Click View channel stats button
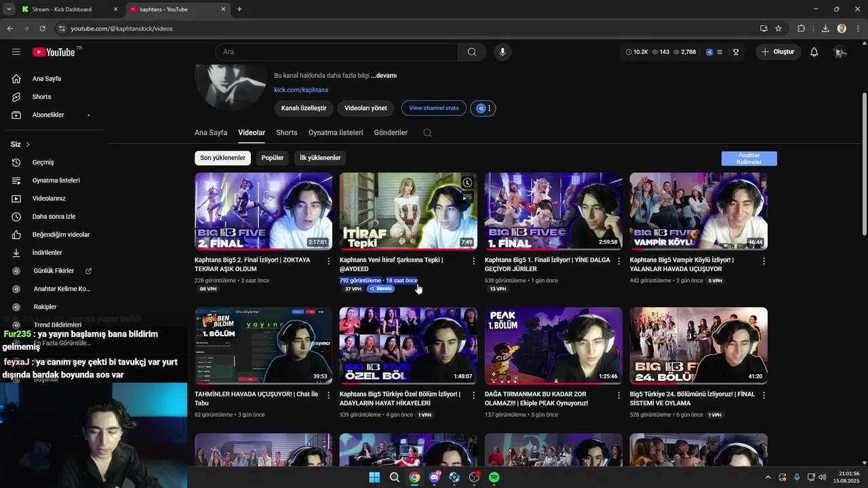868x488 pixels. [434, 108]
